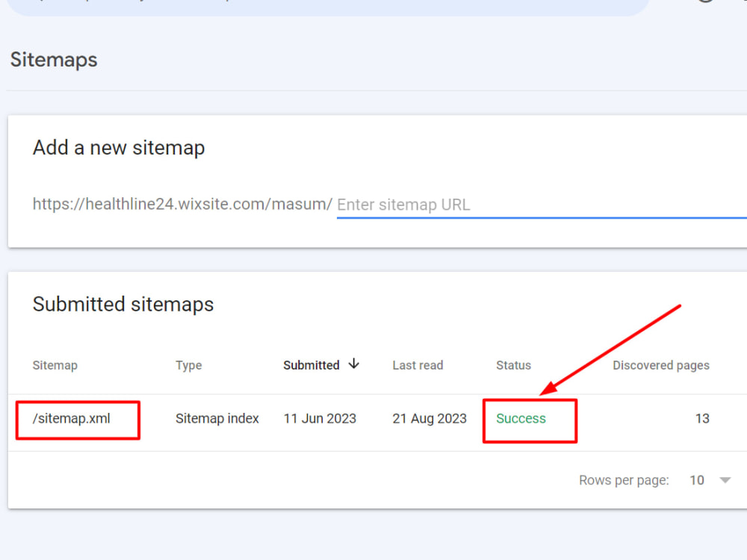Click the 21 Aug 2023 last read date
This screenshot has width=747, height=560.
pos(430,418)
